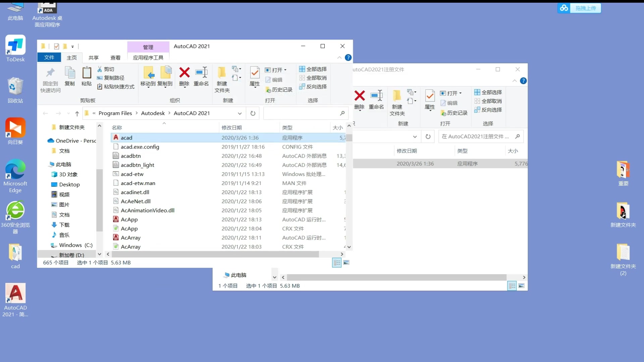644x362 pixels.
Task: Open Application Tools (应用程序工具) tab
Action: [x=148, y=58]
